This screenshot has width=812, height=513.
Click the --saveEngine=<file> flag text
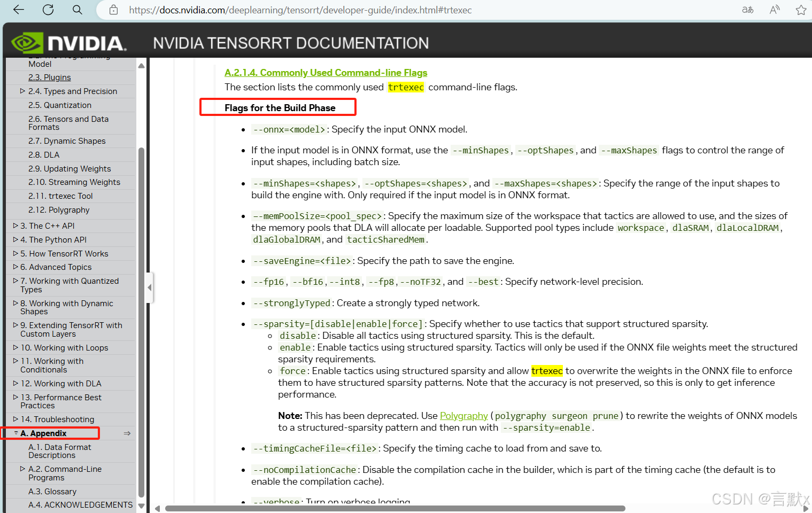(x=302, y=261)
